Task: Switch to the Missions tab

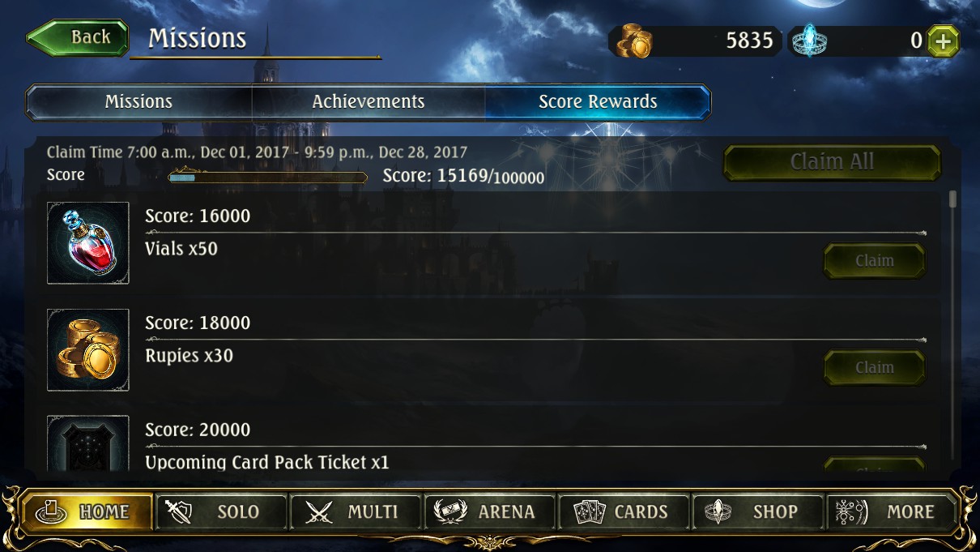Action: tap(138, 102)
